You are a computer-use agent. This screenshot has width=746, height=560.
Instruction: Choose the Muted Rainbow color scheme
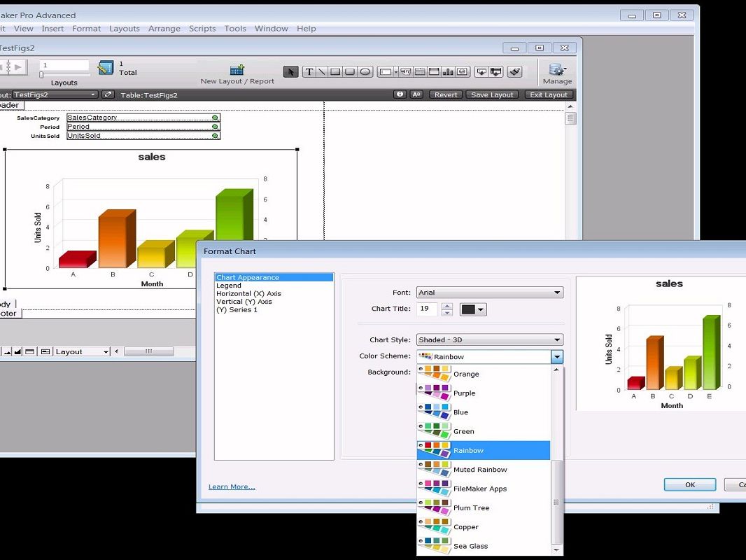click(484, 470)
